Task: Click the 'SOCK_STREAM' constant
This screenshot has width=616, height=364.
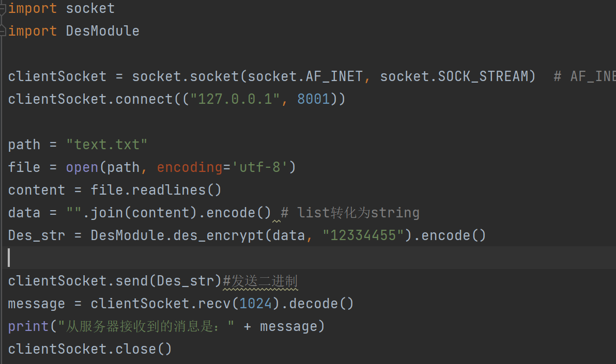Action: 483,76
